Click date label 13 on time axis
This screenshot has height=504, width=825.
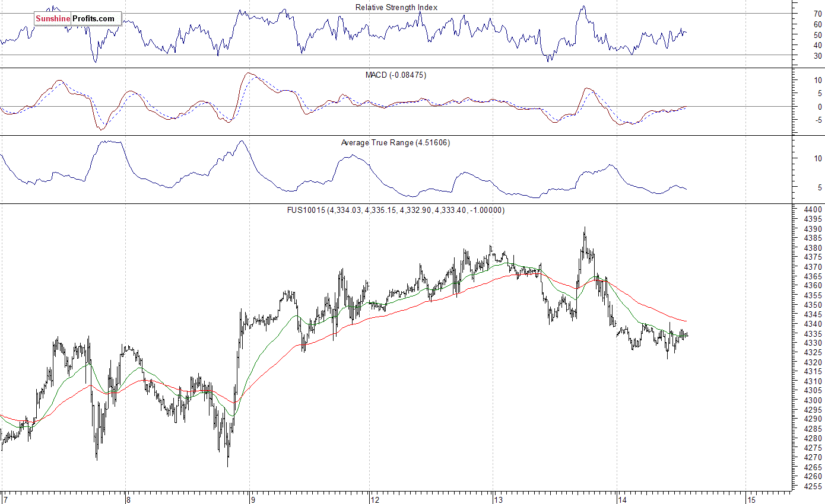click(499, 500)
